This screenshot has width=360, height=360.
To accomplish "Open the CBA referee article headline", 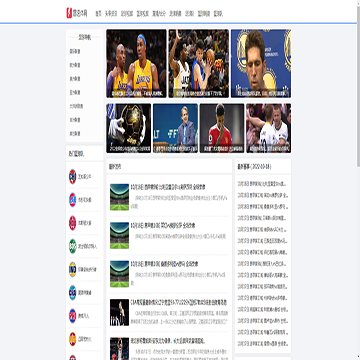I will click(x=179, y=303).
